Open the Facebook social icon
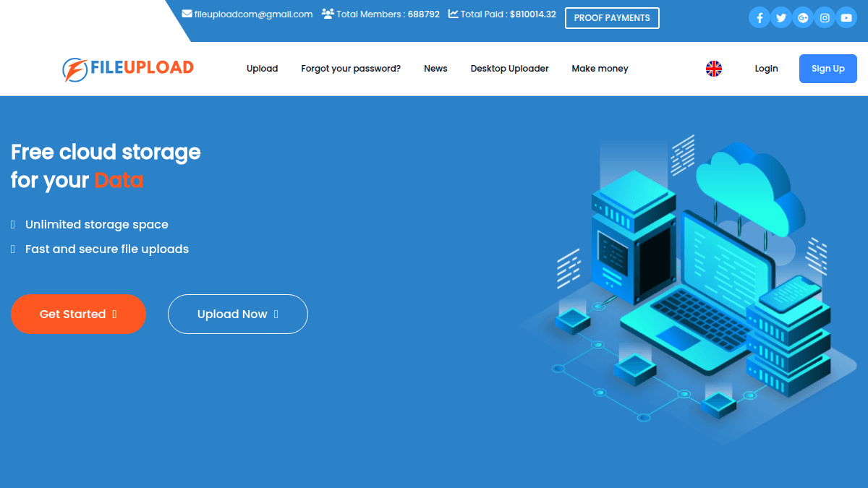 pyautogui.click(x=759, y=17)
